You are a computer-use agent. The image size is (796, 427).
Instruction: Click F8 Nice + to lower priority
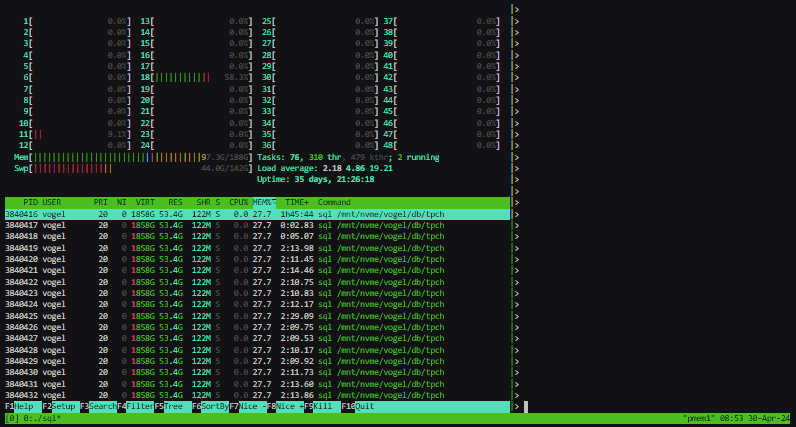click(285, 406)
